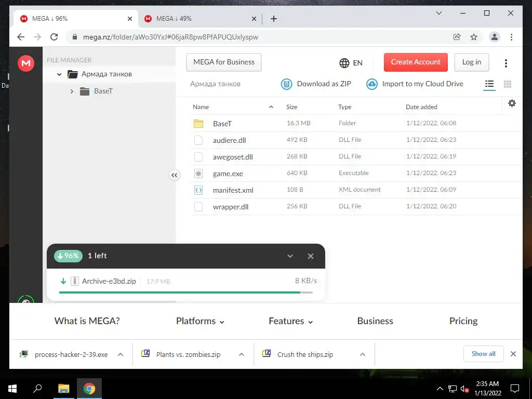Click Show all downloads button

484,354
